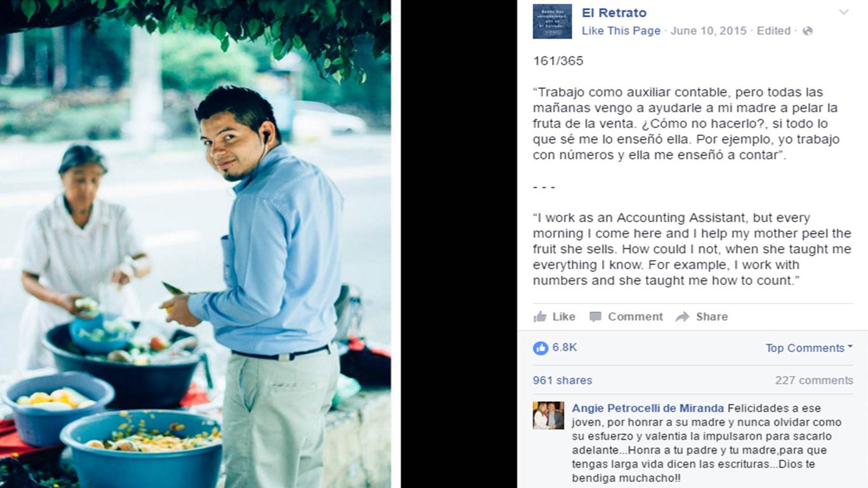View the 961 shares list
Image resolution: width=868 pixels, height=488 pixels.
pyautogui.click(x=562, y=381)
